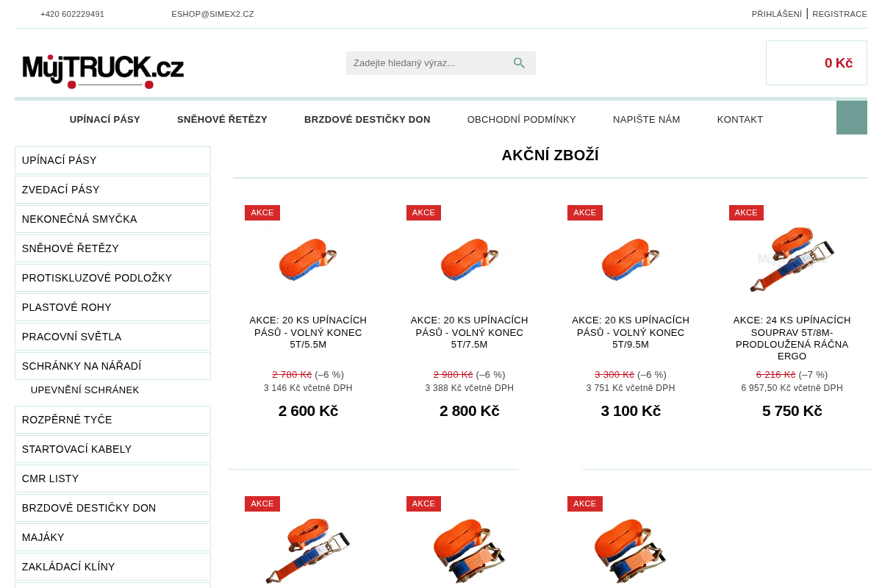882x588 pixels.
Task: Select Nekonečná smyčka sidebar category
Action: (112, 219)
